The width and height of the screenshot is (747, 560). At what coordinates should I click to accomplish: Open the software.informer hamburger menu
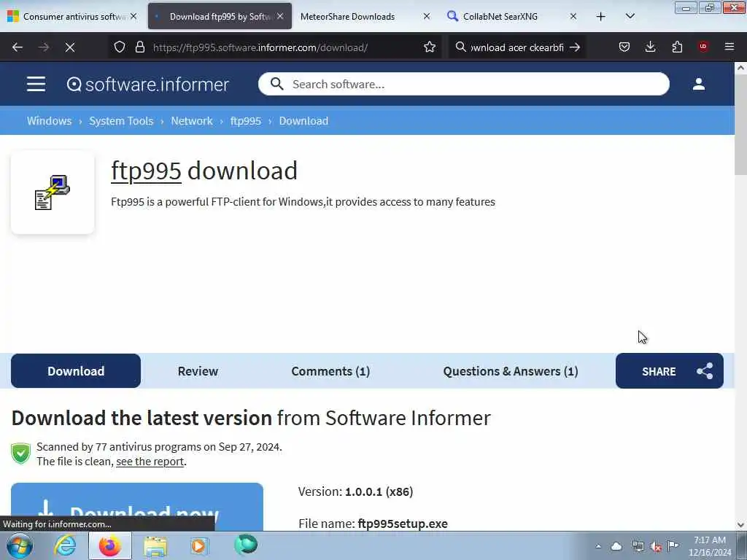(x=36, y=85)
